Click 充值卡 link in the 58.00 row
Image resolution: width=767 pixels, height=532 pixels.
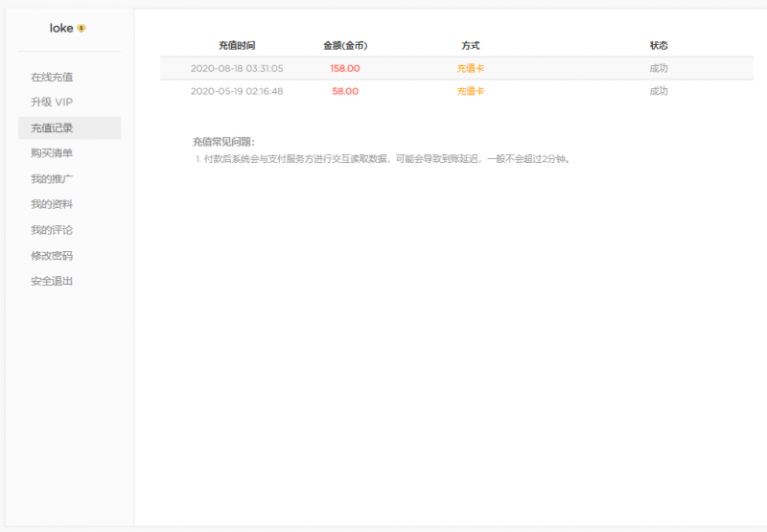(x=470, y=91)
